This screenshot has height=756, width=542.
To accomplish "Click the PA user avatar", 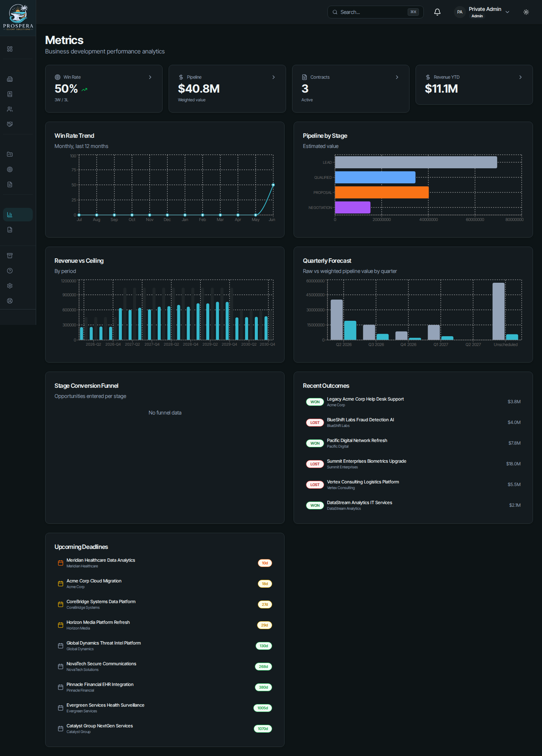I will pyautogui.click(x=460, y=12).
